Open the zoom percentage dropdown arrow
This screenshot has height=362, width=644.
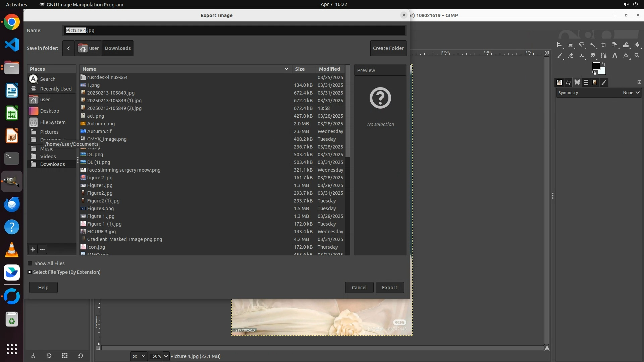point(166,356)
